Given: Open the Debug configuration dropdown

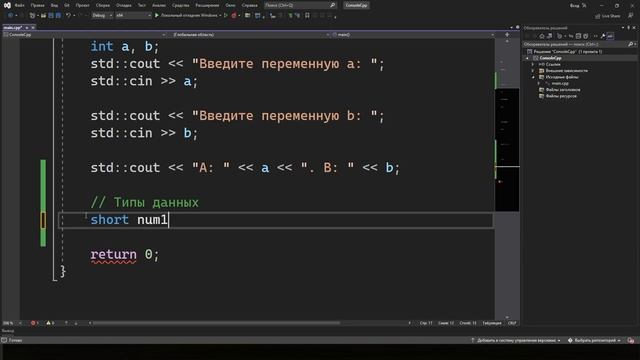Looking at the screenshot, I should click(102, 16).
